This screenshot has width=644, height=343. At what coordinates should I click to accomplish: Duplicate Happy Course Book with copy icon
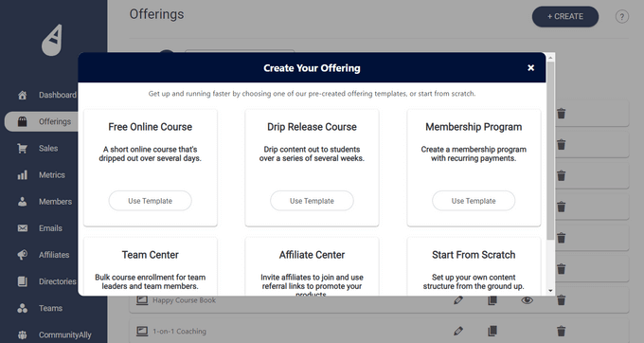pyautogui.click(x=492, y=300)
